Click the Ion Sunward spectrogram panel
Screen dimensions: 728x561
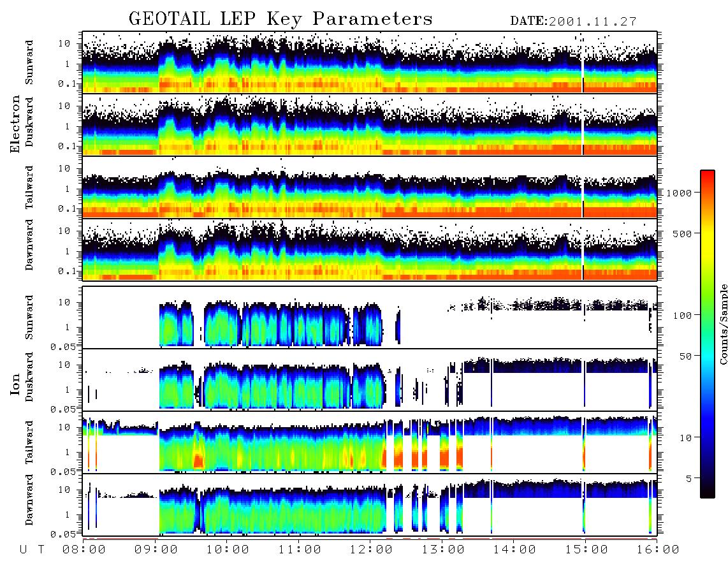click(370, 317)
